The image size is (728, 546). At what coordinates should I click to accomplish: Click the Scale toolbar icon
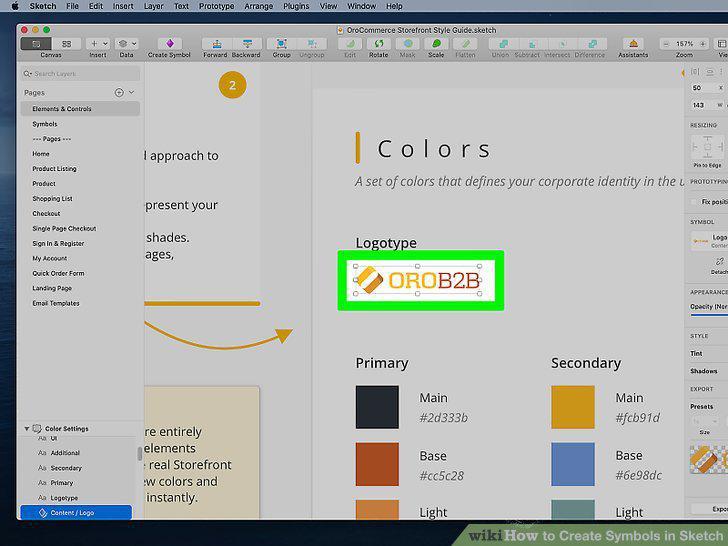(x=436, y=44)
